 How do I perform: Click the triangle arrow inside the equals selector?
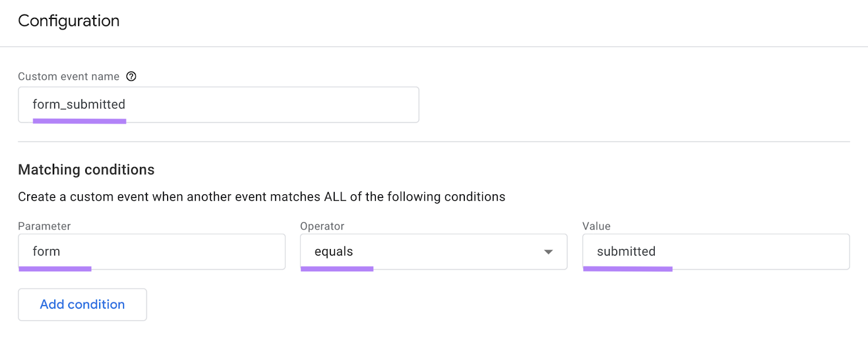(549, 251)
